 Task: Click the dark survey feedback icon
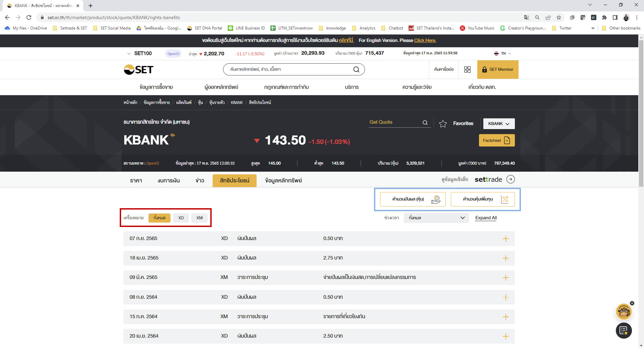[x=624, y=331]
